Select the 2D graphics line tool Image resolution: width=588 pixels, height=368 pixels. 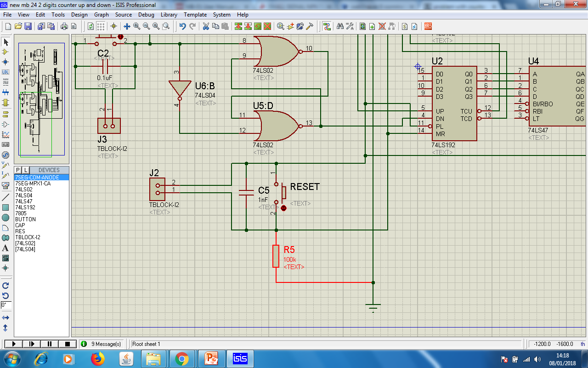click(6, 197)
